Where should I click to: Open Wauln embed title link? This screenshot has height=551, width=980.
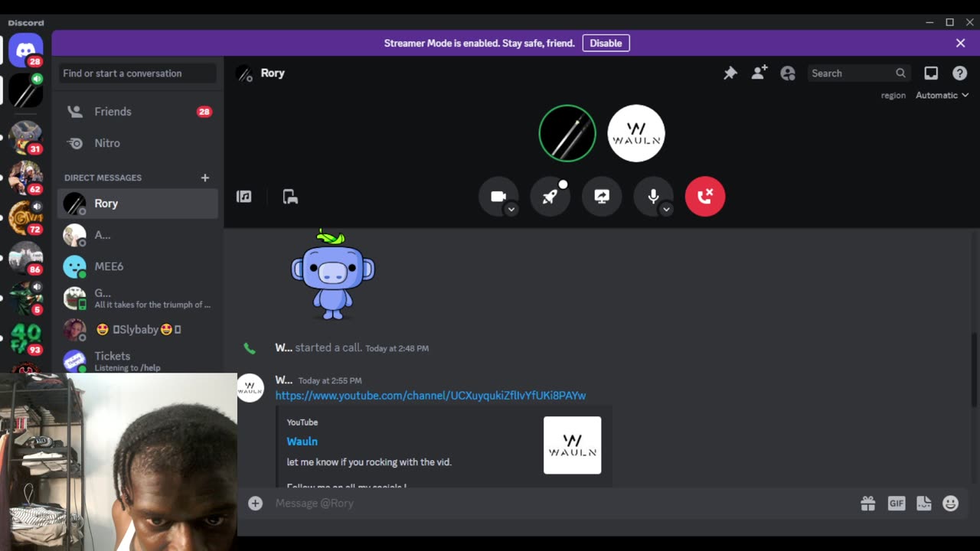tap(302, 442)
